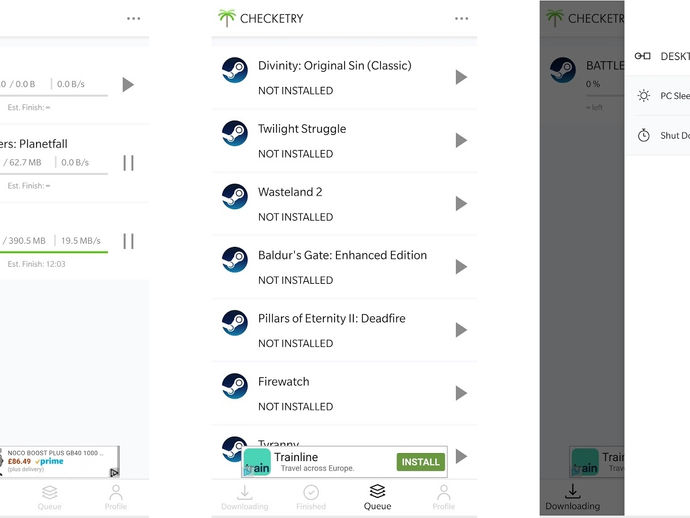Image resolution: width=690 pixels, height=518 pixels.
Task: Click stopwatch icon next to Shut Down
Action: click(643, 135)
